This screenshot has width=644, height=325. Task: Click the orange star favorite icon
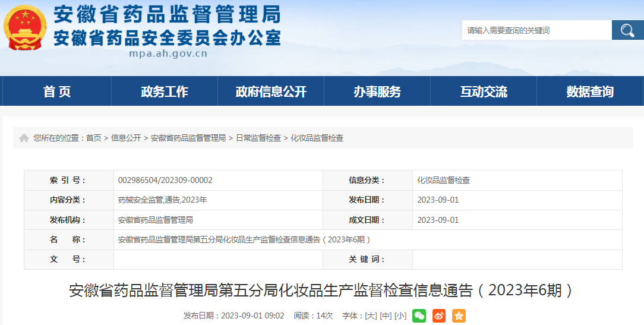coord(459,315)
